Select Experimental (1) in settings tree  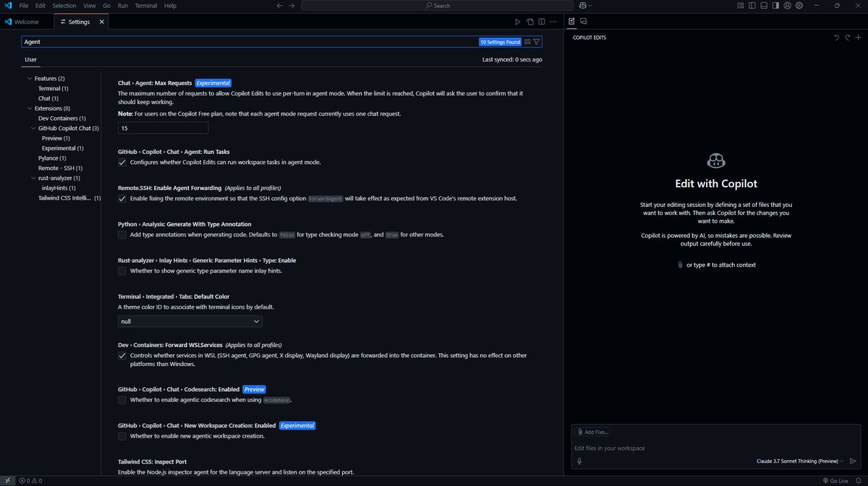(63, 148)
